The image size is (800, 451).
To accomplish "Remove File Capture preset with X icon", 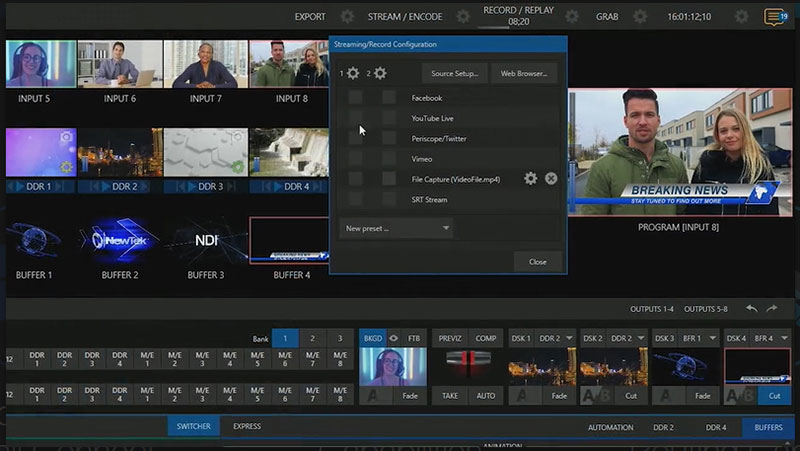I will (551, 179).
